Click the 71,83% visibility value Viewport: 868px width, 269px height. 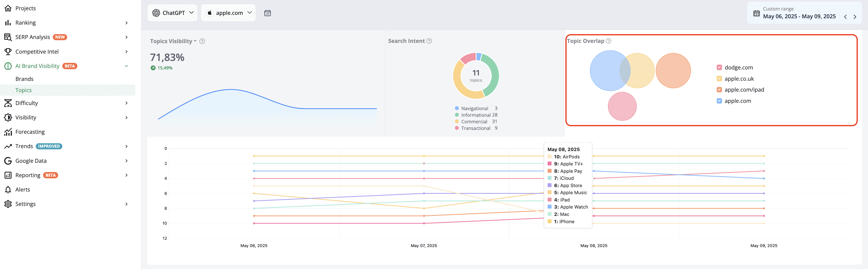pos(167,57)
